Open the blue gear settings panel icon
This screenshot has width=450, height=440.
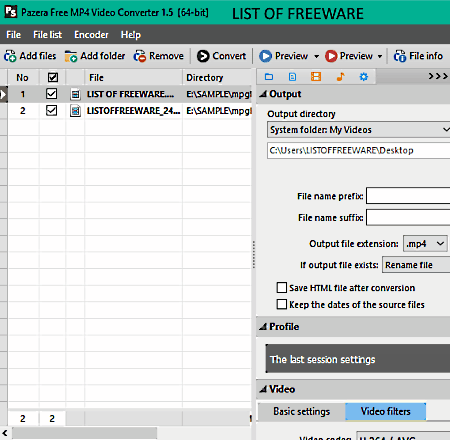(364, 77)
